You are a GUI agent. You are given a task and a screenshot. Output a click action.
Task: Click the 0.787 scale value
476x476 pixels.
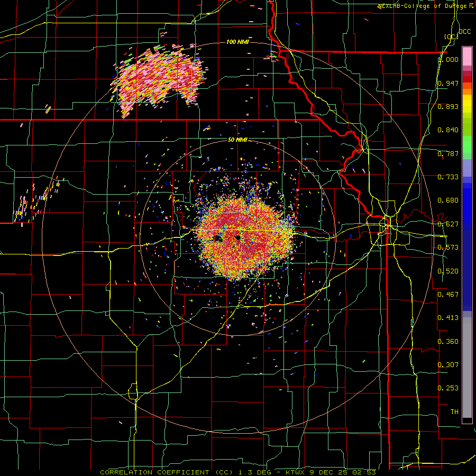[448, 153]
